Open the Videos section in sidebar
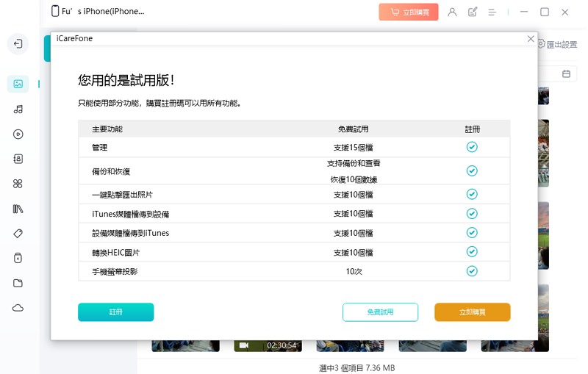This screenshot has width=588, height=374. [x=18, y=134]
